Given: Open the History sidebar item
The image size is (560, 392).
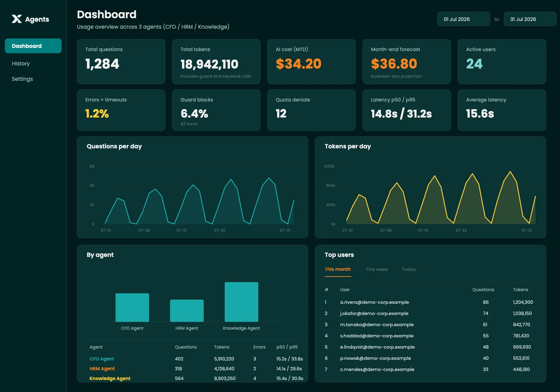Looking at the screenshot, I should [x=21, y=63].
